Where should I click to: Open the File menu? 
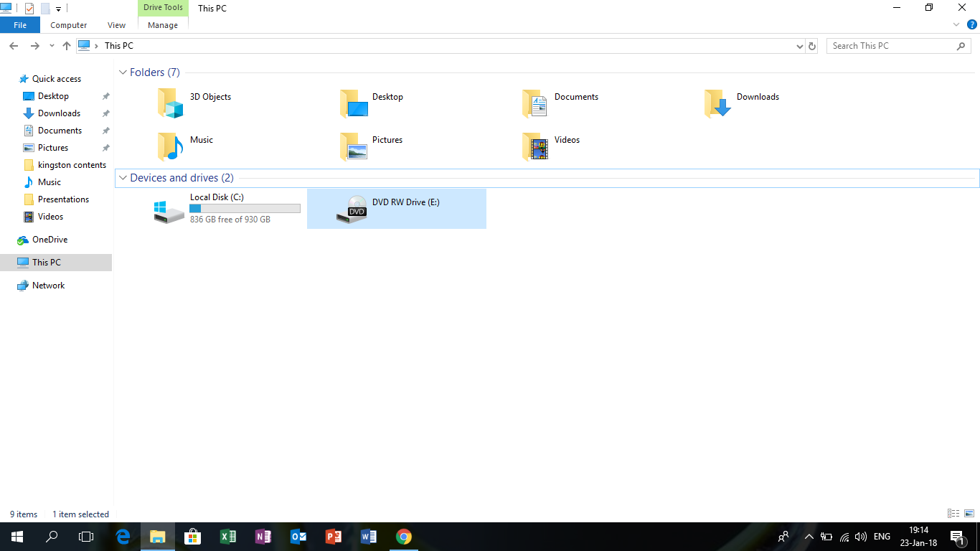[x=20, y=25]
